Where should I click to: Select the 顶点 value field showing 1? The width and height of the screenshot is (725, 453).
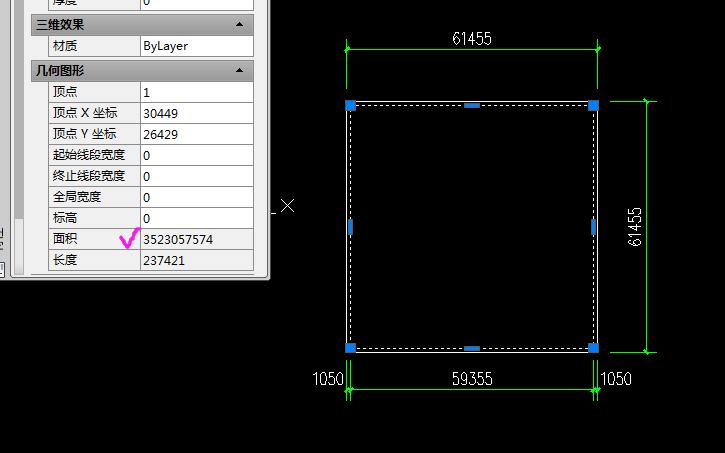coord(197,92)
